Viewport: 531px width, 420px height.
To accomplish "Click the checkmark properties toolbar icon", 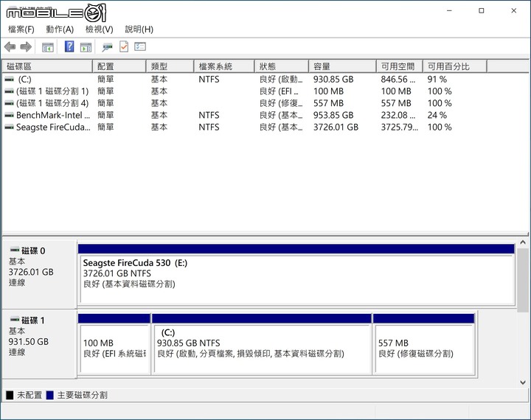I will pyautogui.click(x=124, y=46).
